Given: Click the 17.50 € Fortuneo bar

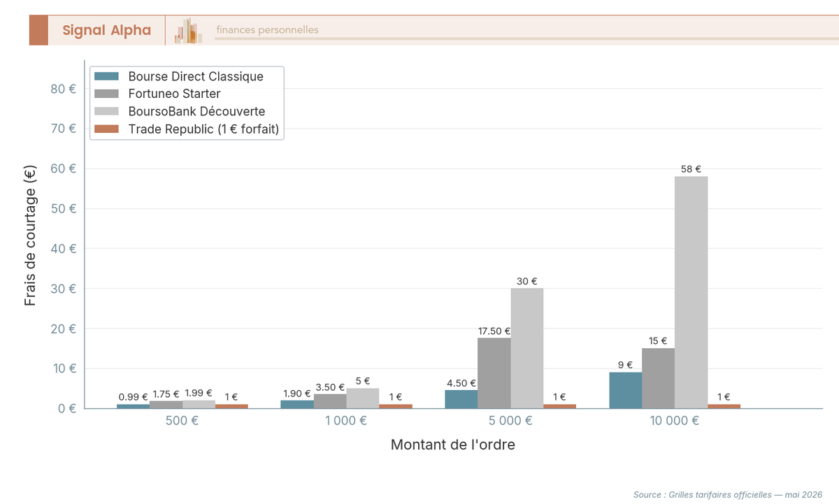Looking at the screenshot, I should point(494,373).
